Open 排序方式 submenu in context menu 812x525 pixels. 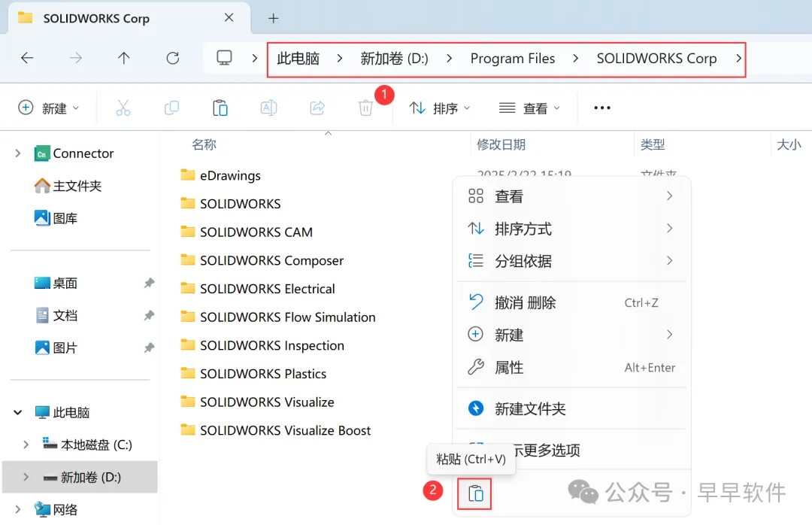(x=571, y=229)
